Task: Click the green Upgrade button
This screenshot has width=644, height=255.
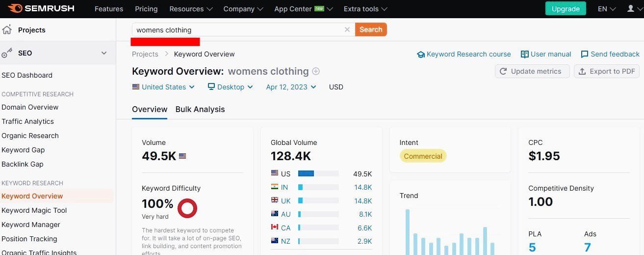Action: click(566, 9)
